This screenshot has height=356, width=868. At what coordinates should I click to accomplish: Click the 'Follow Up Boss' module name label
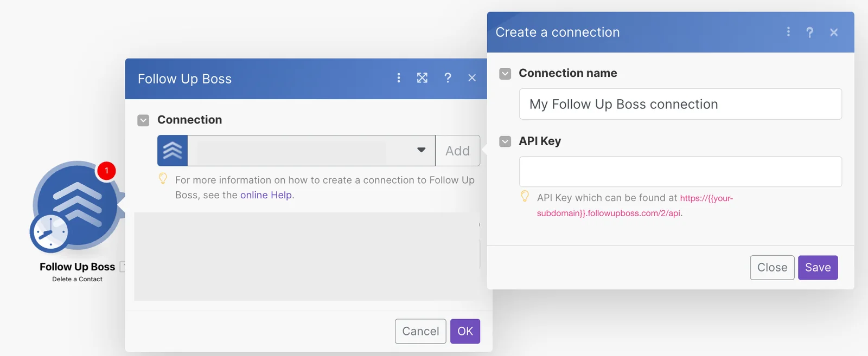(77, 267)
